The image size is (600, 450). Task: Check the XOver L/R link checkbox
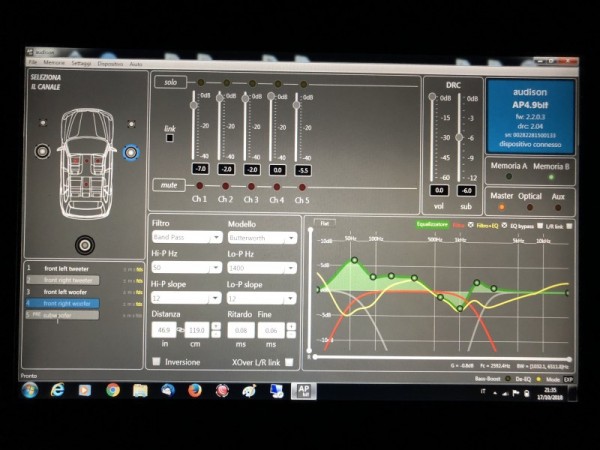coord(289,362)
